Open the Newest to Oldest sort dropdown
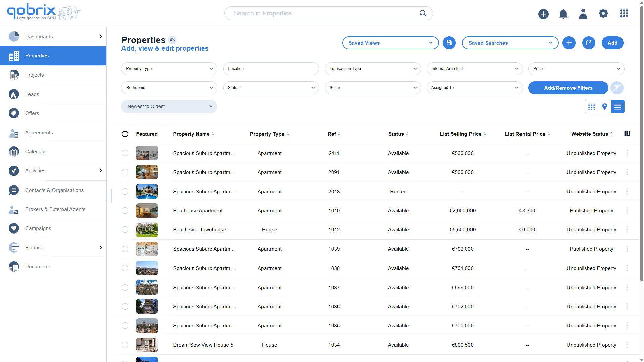644x362 pixels. pos(169,107)
